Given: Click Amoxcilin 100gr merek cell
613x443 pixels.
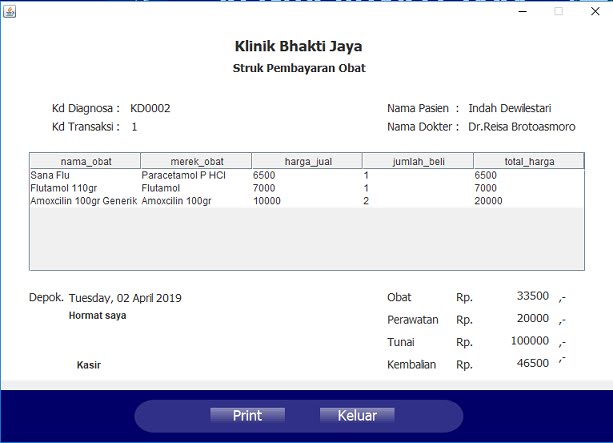Looking at the screenshot, I should (196, 201).
